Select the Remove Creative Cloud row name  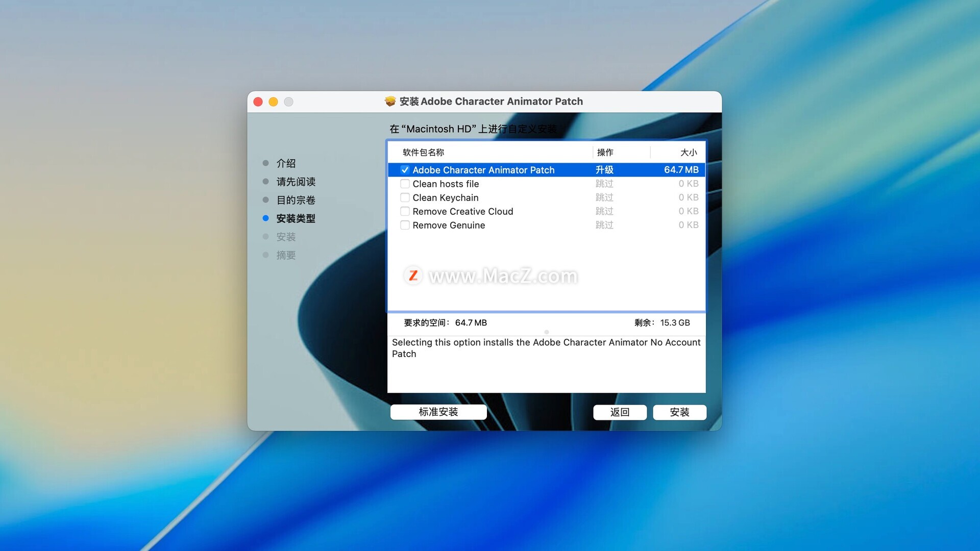[x=463, y=211]
